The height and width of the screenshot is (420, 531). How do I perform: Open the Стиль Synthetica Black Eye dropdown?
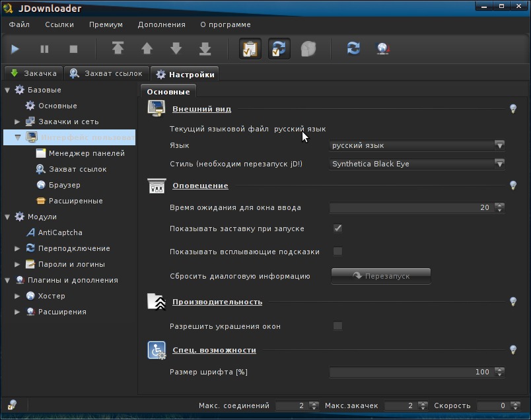click(417, 164)
